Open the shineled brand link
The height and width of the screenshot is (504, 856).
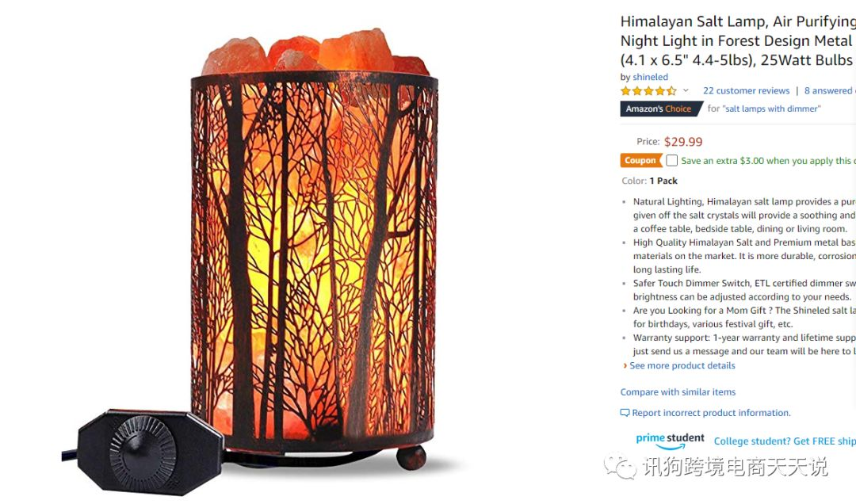650,77
